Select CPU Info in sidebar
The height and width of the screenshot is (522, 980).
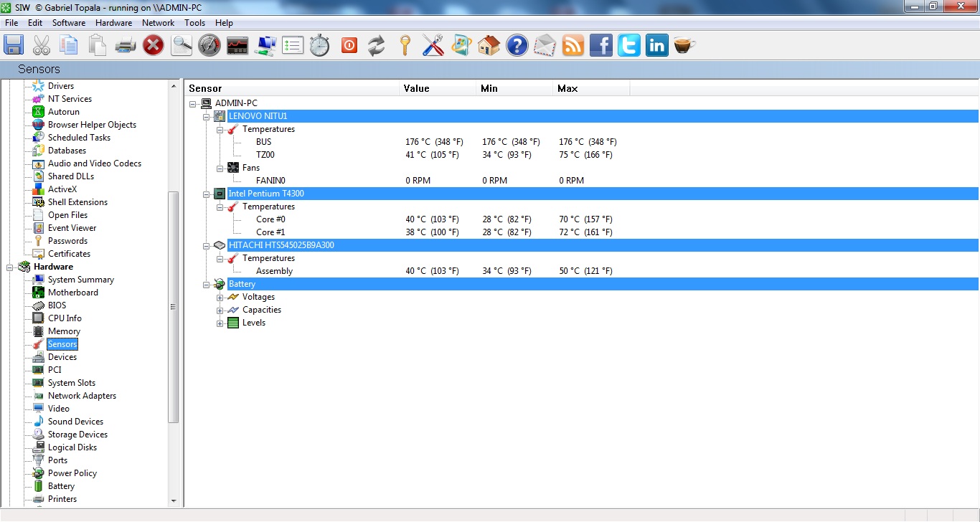tap(65, 318)
